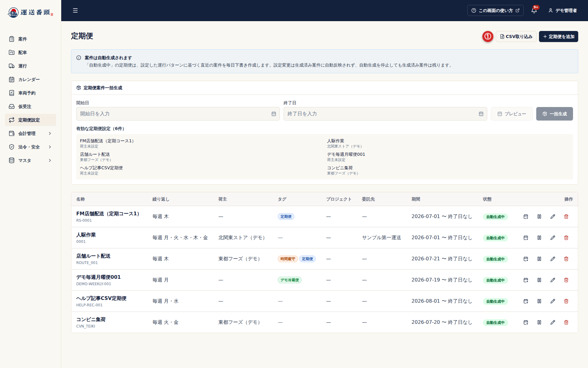
Task: Open calendar picker in 開始日 field
Action: point(274,114)
